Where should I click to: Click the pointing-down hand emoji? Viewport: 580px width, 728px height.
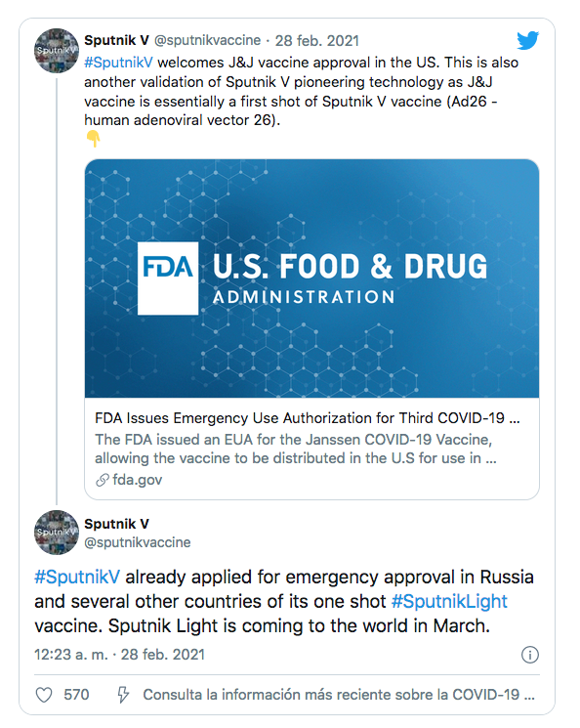pyautogui.click(x=94, y=139)
